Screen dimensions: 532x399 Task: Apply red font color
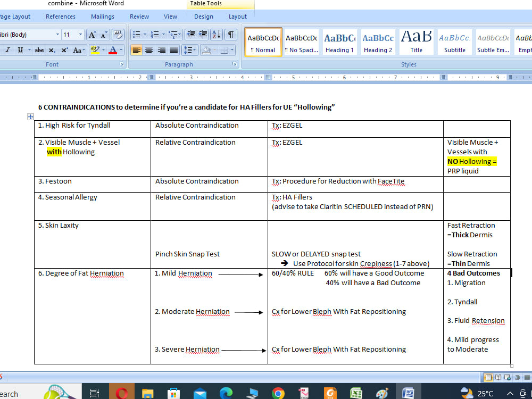(113, 50)
